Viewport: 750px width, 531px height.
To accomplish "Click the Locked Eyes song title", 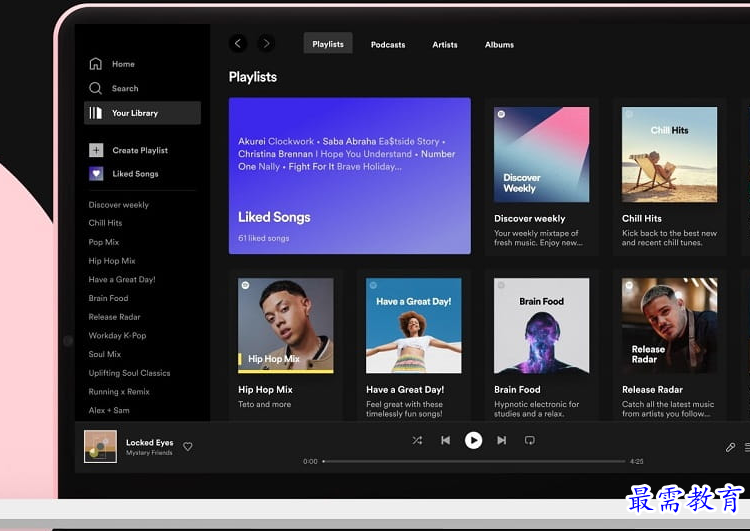I will (x=150, y=442).
